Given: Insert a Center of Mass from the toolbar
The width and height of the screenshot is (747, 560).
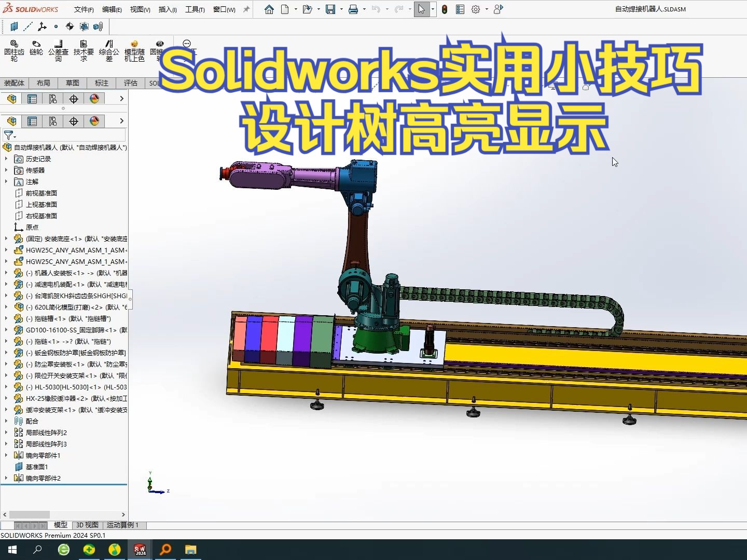Looking at the screenshot, I should pos(70,26).
